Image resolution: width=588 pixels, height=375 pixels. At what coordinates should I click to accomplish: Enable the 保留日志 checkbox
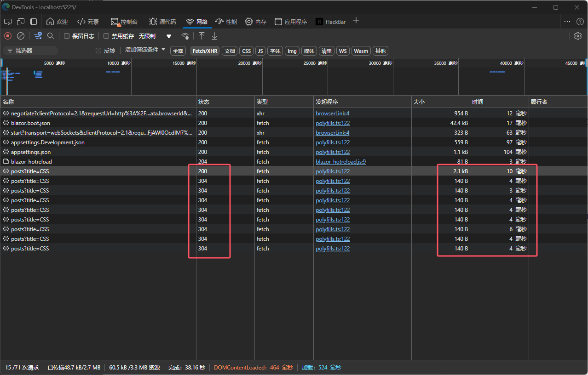(67, 36)
